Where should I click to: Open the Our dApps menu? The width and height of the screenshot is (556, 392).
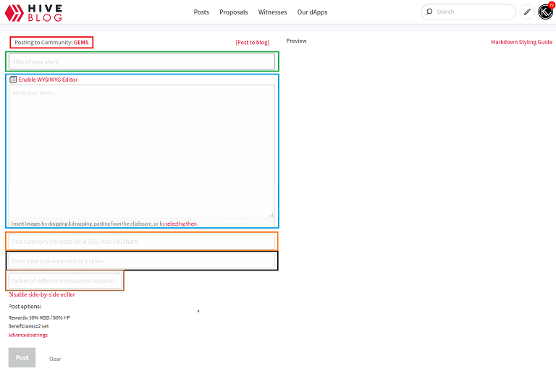312,12
